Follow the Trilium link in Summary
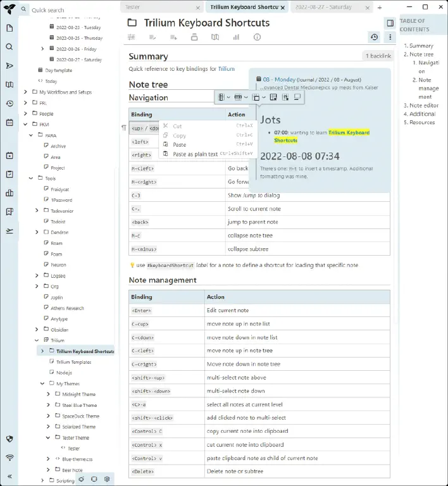 (x=226, y=69)
